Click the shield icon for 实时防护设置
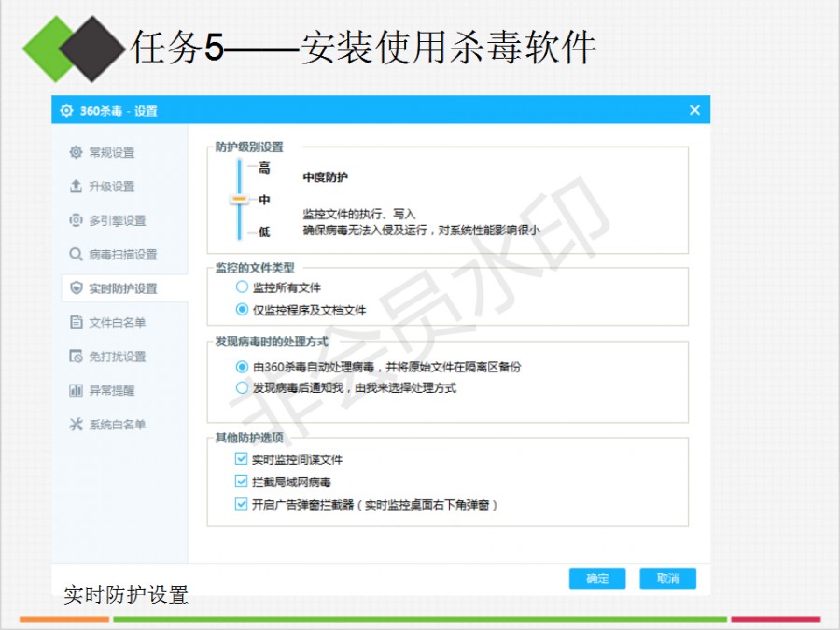 (x=76, y=288)
